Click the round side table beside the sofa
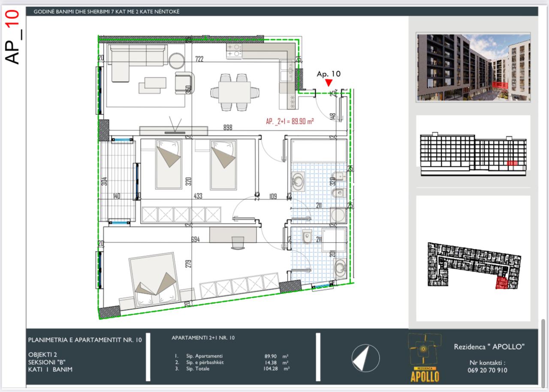Viewport: 549px width, 392px height. pyautogui.click(x=177, y=60)
